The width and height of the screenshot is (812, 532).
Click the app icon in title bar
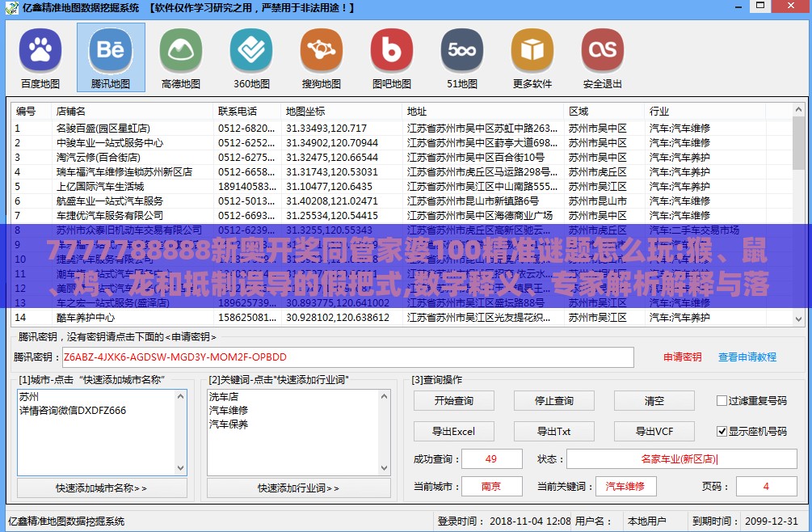[x=11, y=8]
